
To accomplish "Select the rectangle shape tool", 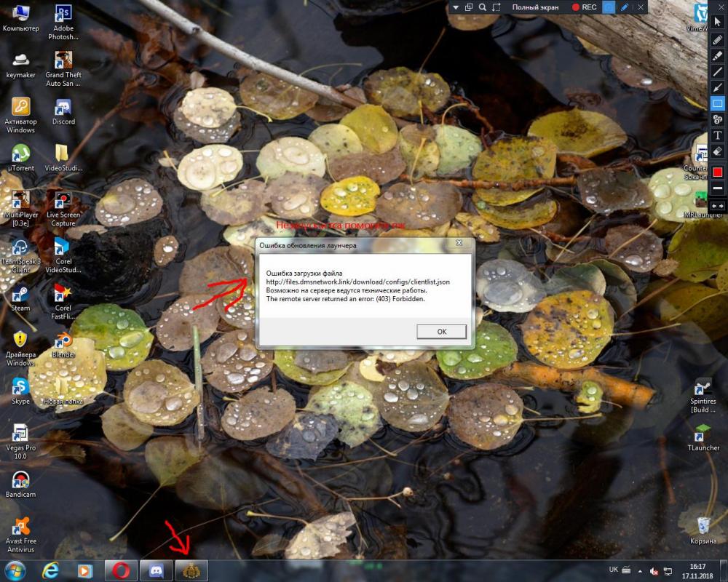I will (717, 103).
